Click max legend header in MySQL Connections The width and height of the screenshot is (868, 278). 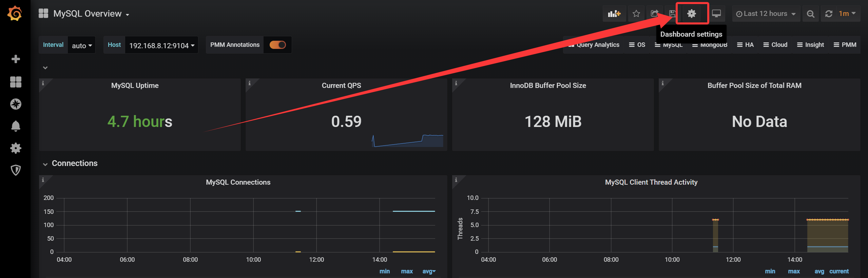pyautogui.click(x=407, y=271)
